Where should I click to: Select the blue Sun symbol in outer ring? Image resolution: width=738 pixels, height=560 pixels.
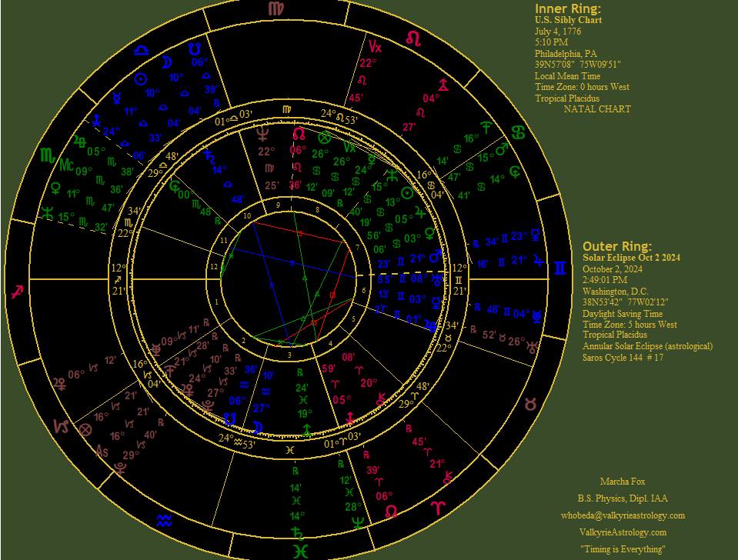pos(140,78)
